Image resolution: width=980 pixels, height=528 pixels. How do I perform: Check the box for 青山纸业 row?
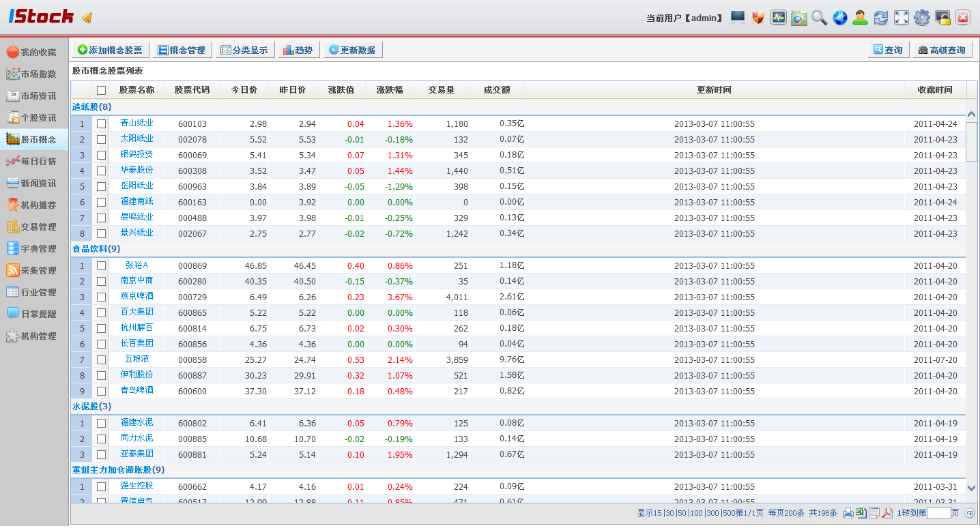101,124
